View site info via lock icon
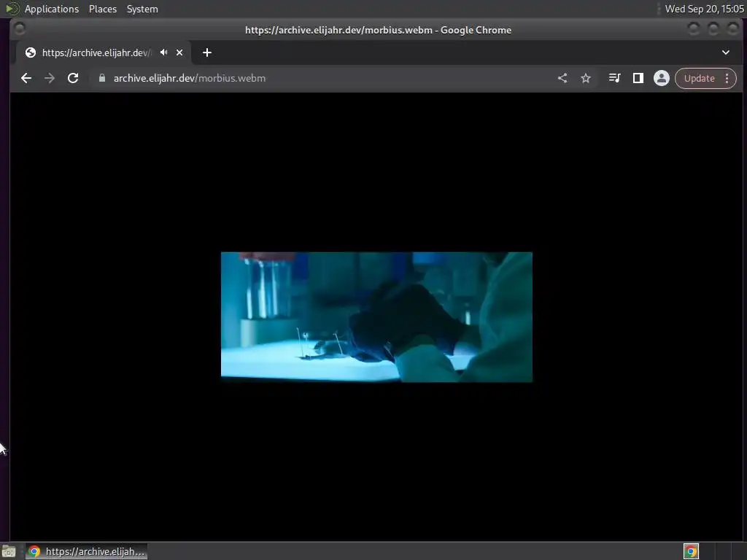Image resolution: width=747 pixels, height=560 pixels. click(x=102, y=78)
